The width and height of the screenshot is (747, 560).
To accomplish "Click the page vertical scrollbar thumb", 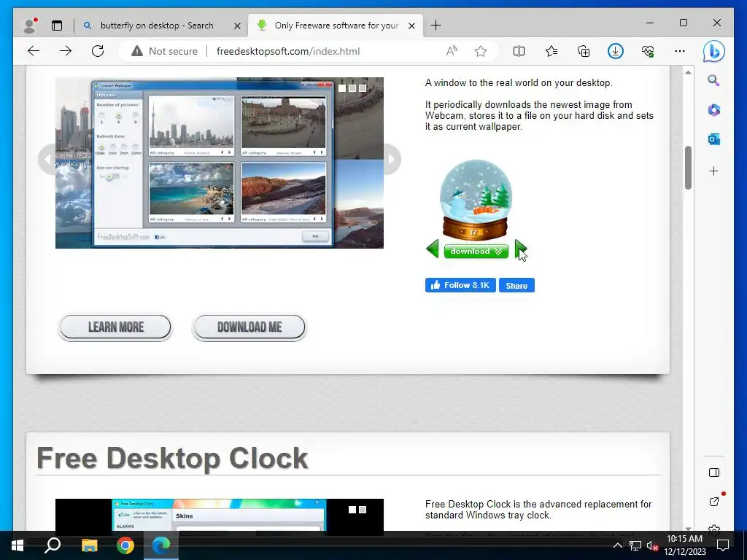I will pyautogui.click(x=688, y=168).
